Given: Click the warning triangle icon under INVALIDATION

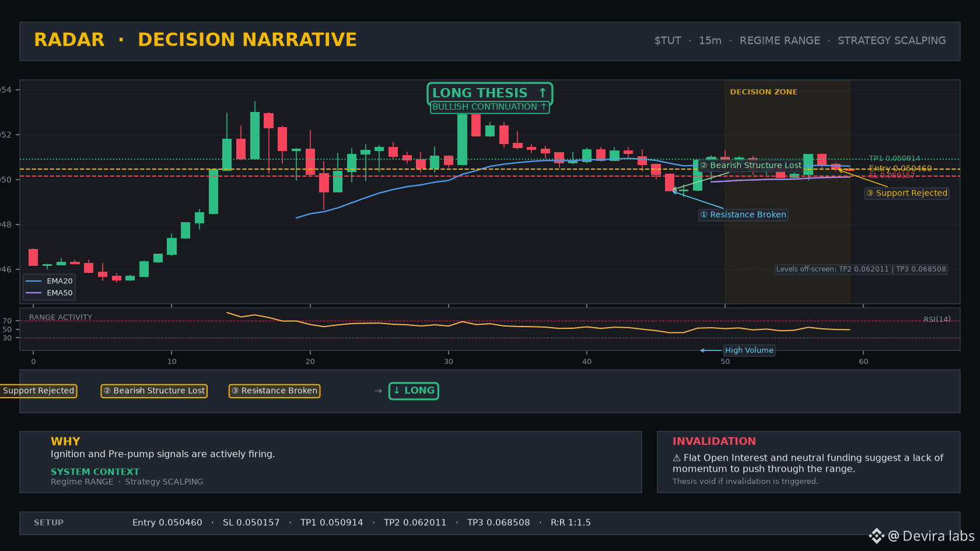Looking at the screenshot, I should (x=677, y=458).
